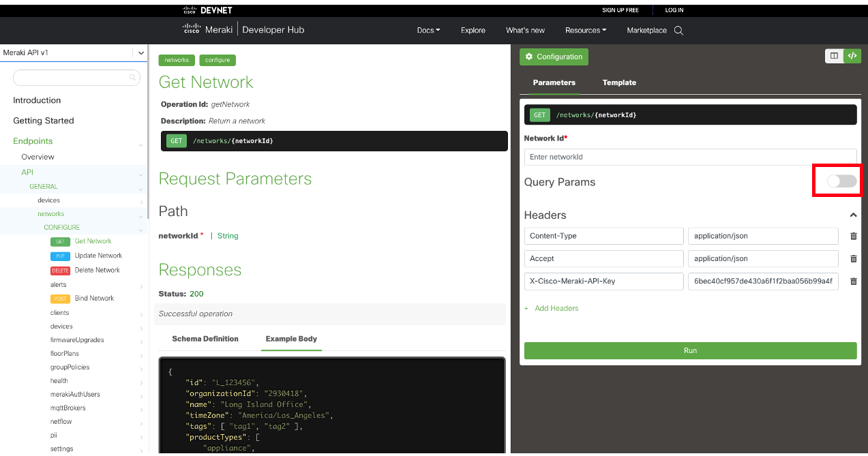Image resolution: width=868 pixels, height=456 pixels.
Task: Click the Run button
Action: pyautogui.click(x=690, y=350)
